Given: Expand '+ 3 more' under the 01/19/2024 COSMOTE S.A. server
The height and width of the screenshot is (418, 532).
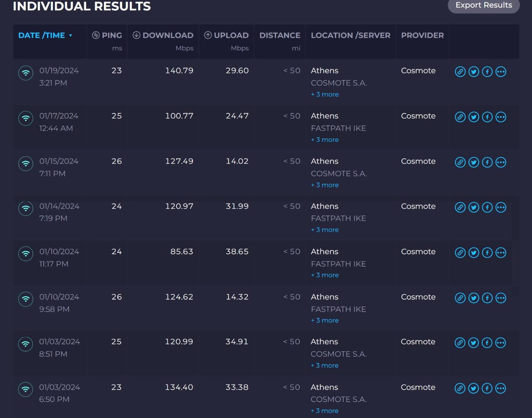Looking at the screenshot, I should point(324,94).
